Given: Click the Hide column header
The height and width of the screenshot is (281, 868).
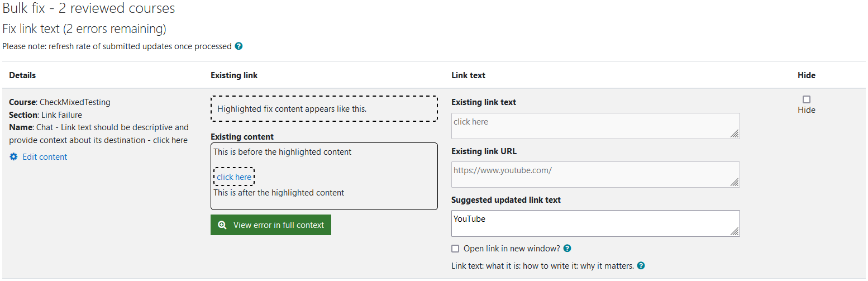Looking at the screenshot, I should pos(807,75).
